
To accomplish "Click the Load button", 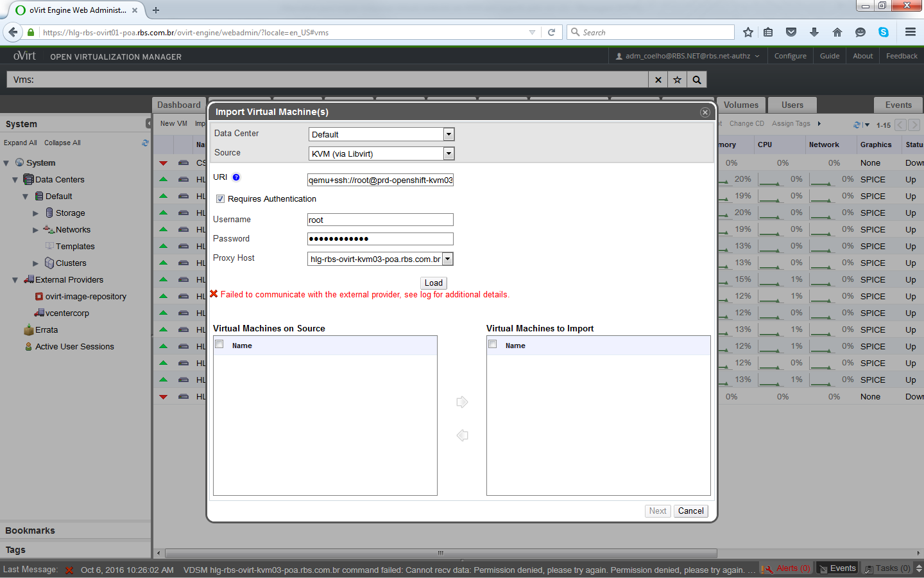I will coord(433,283).
